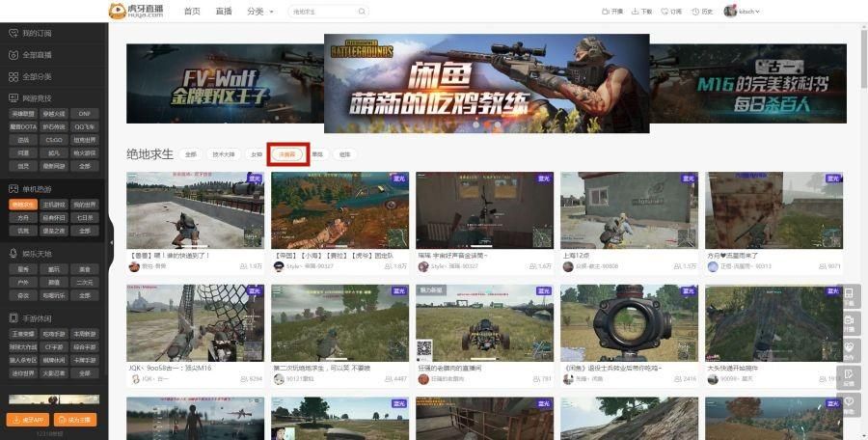Open the CS:GO game tag
This screenshot has height=440, width=868.
(x=54, y=140)
